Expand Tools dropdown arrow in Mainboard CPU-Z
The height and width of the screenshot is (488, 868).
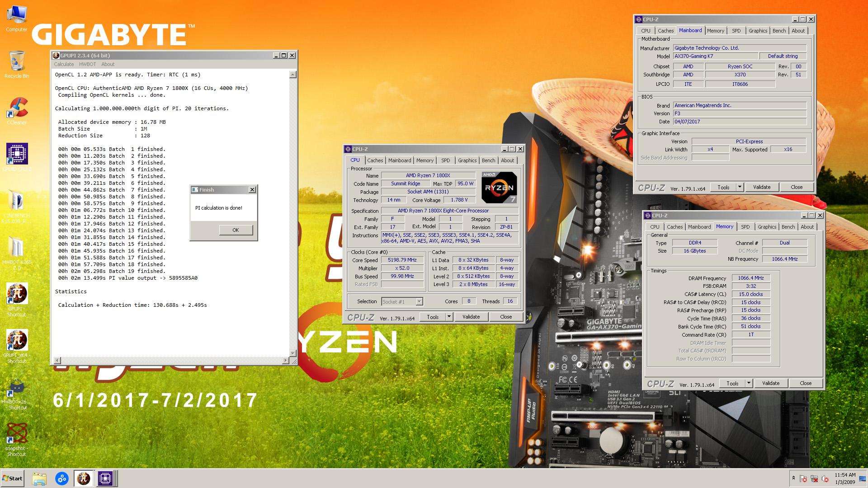740,187
